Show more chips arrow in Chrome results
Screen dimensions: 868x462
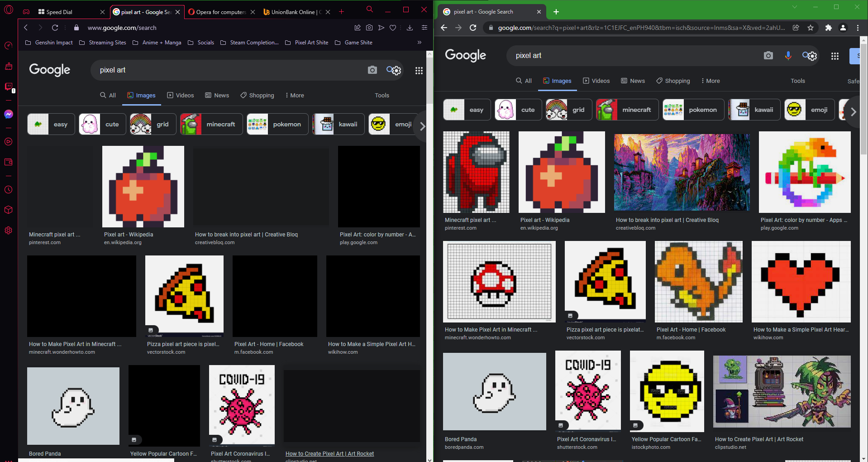853,112
